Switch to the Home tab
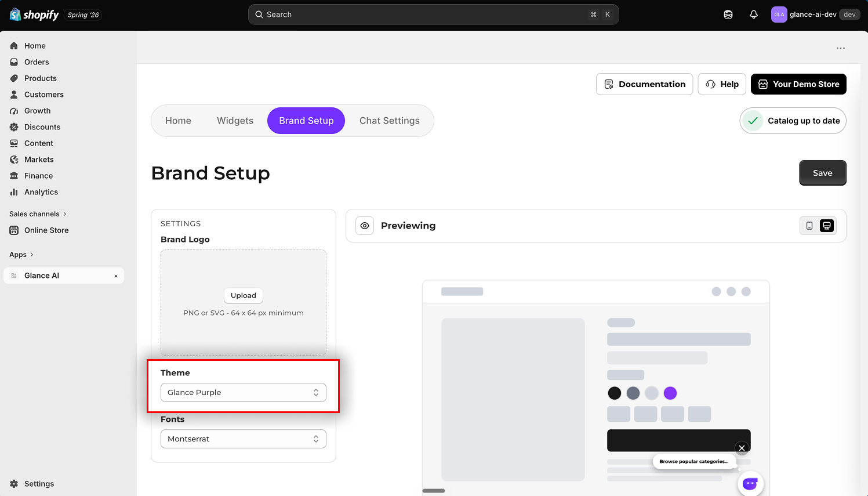Screen dimensions: 868x496 pyautogui.click(x=178, y=121)
